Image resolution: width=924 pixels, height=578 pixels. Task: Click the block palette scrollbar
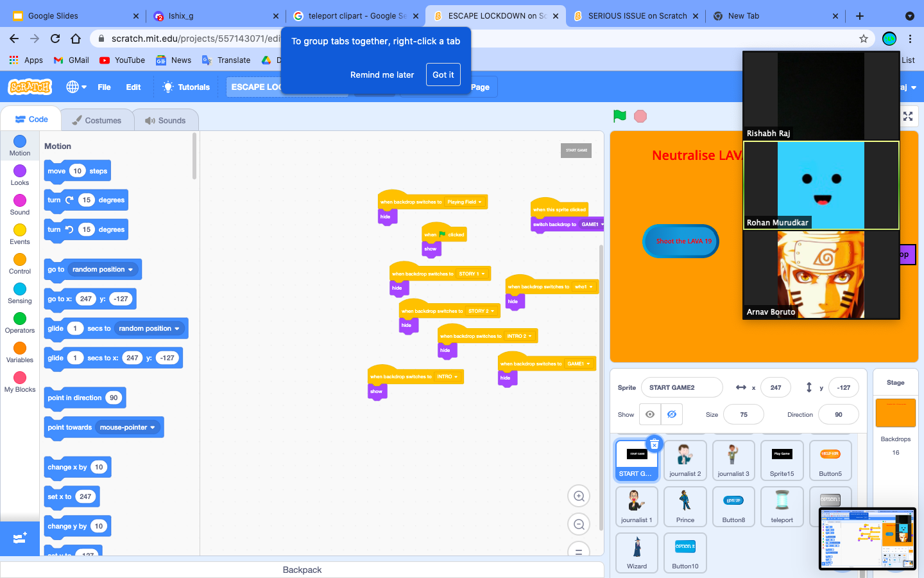tap(194, 156)
